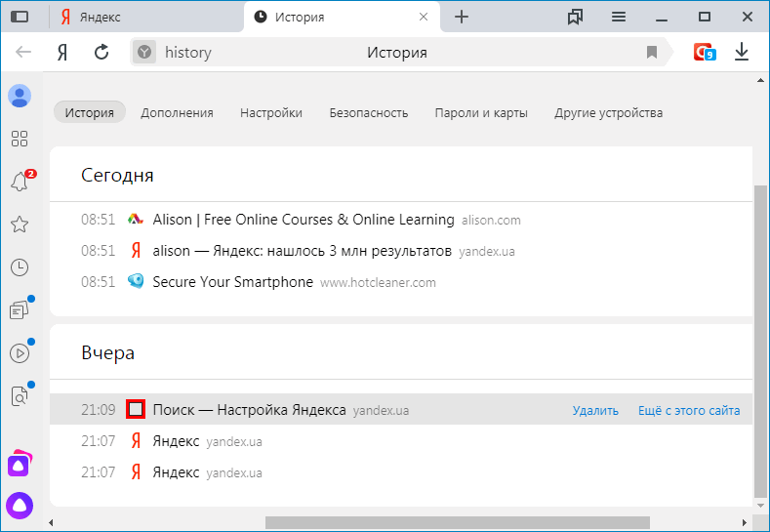The image size is (770, 532).
Task: Open the purple Alice app icon with pink corner
Action: coord(20,464)
